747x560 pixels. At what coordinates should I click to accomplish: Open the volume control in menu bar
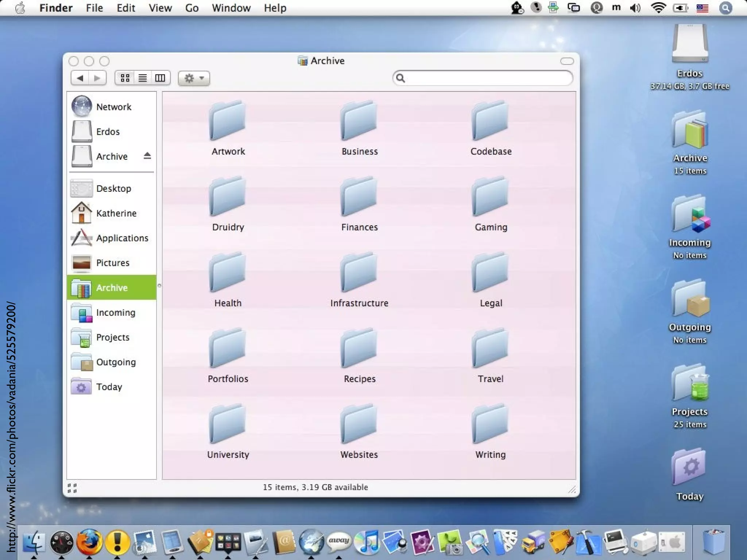[635, 8]
